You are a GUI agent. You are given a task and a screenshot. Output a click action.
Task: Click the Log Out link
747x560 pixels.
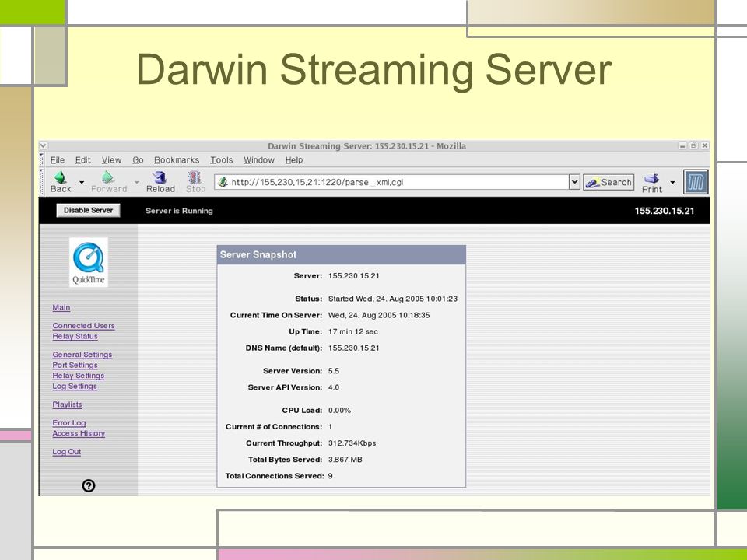pos(67,452)
